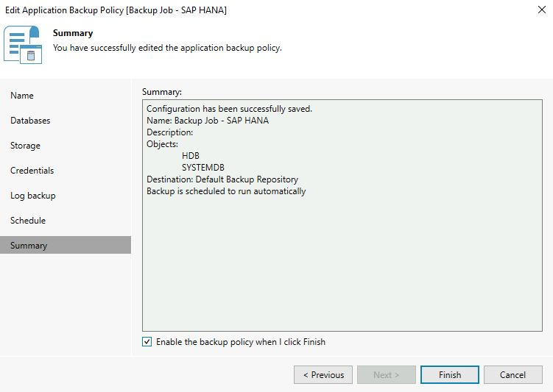Click Finish to save the policy
The image size is (553, 392).
click(x=450, y=375)
